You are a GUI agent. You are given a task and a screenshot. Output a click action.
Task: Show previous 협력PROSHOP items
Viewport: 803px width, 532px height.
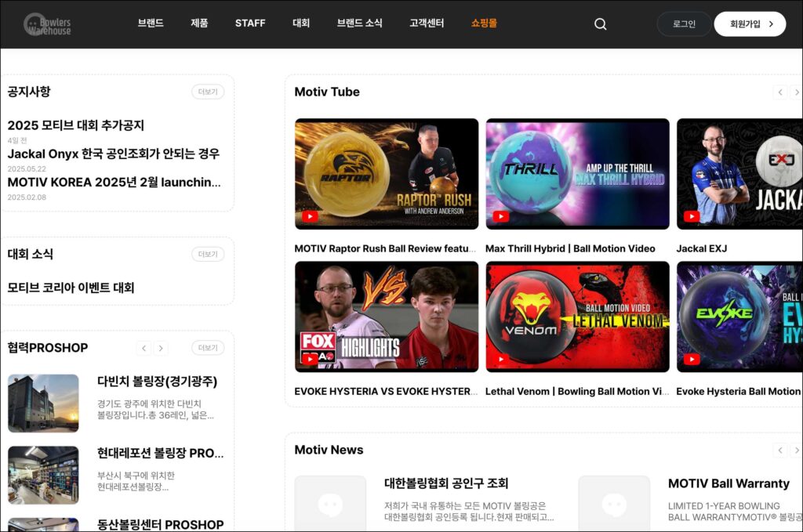pos(144,349)
